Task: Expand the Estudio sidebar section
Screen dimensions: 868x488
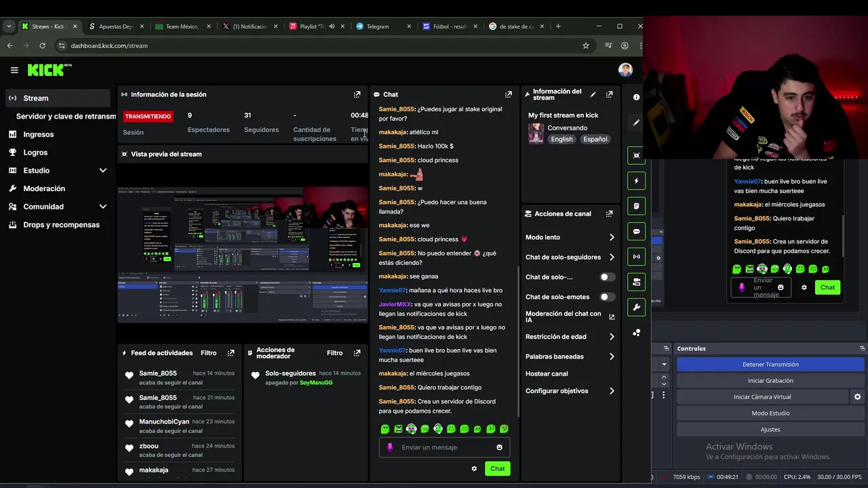Action: 58,170
